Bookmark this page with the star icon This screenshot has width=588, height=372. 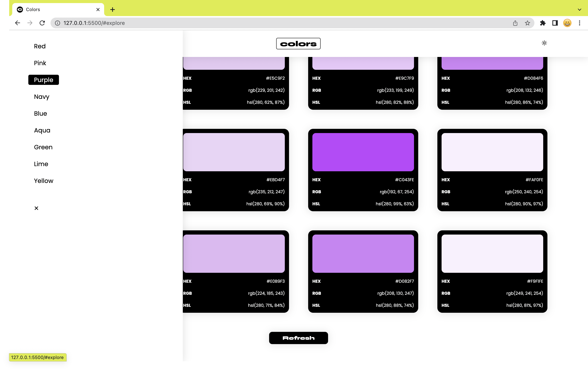pos(528,23)
